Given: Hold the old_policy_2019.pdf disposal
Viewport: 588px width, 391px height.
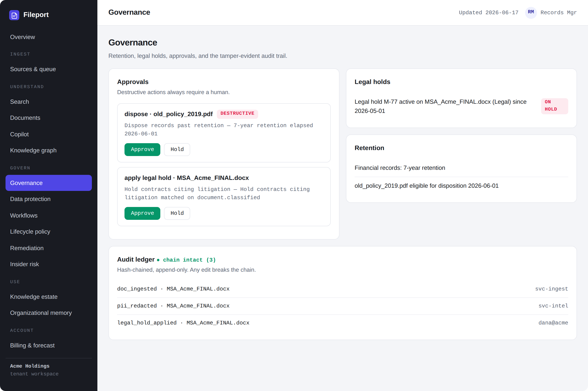Looking at the screenshot, I should (x=177, y=149).
